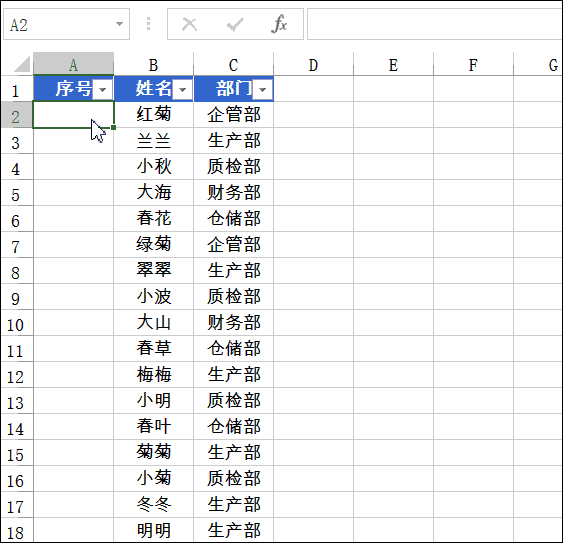Select 财务部 in row 10
Screen dimensions: 563x543
pos(234,323)
